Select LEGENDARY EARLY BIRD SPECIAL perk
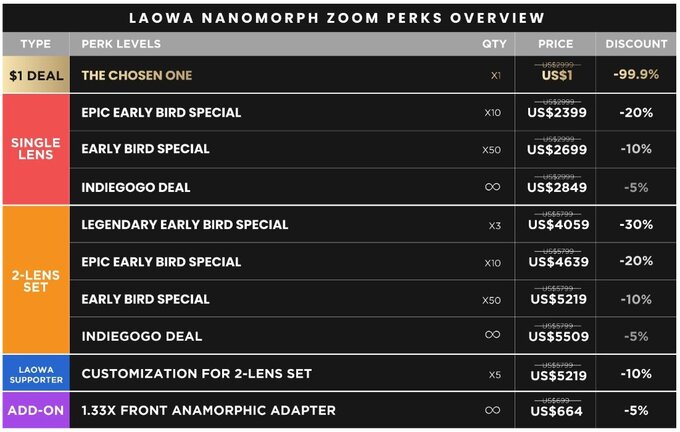 [185, 225]
